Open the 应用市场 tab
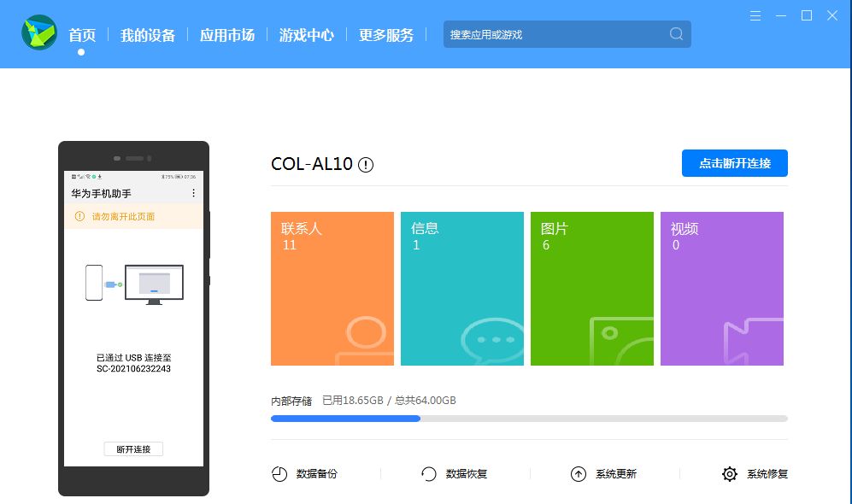Image resolution: width=852 pixels, height=504 pixels. click(x=227, y=35)
